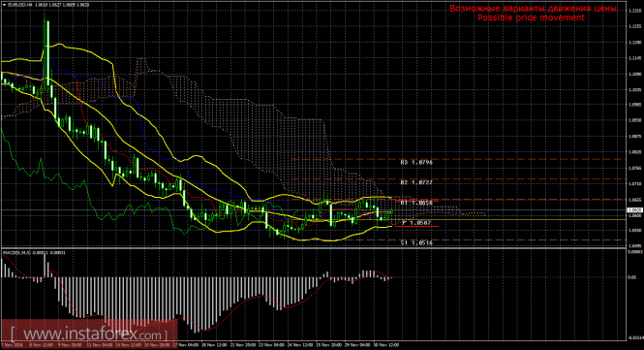The width and height of the screenshot is (644, 350).
Task: Click the current price tag on price axis
Action: [633, 210]
